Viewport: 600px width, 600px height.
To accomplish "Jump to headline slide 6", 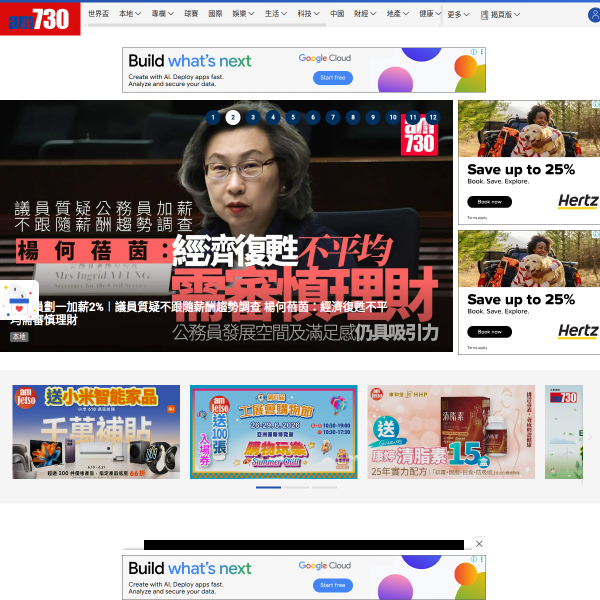I will click(313, 117).
